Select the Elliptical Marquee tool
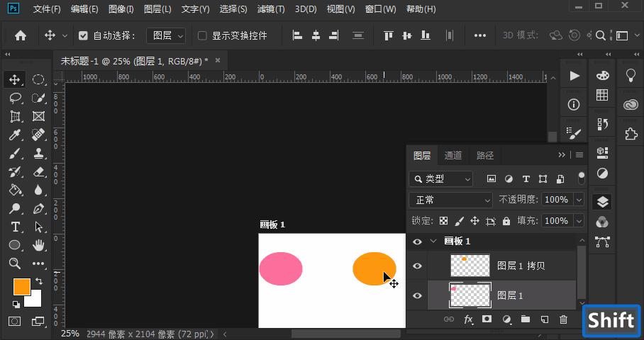Image resolution: width=644 pixels, height=340 pixels. click(38, 79)
